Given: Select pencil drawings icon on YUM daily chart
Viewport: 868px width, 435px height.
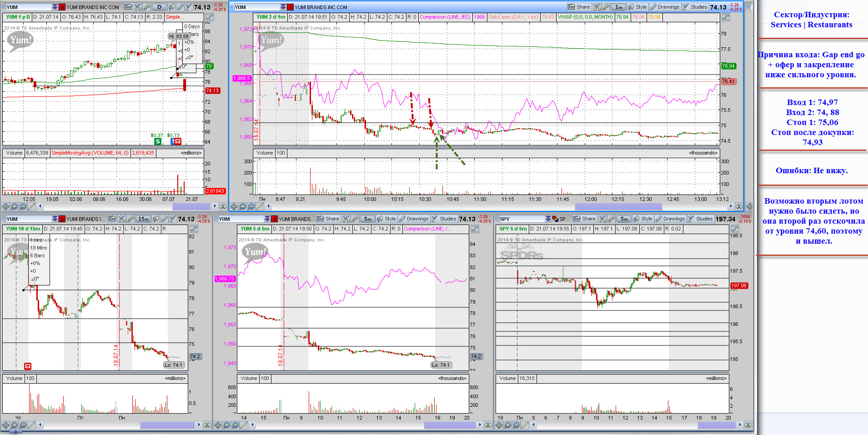Looking at the screenshot, I should pyautogui.click(x=181, y=7).
